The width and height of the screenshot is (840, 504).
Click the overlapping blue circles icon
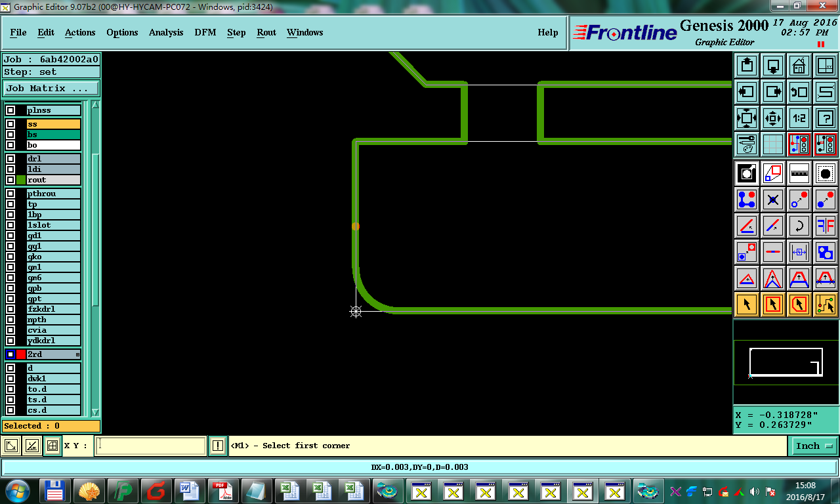826,252
